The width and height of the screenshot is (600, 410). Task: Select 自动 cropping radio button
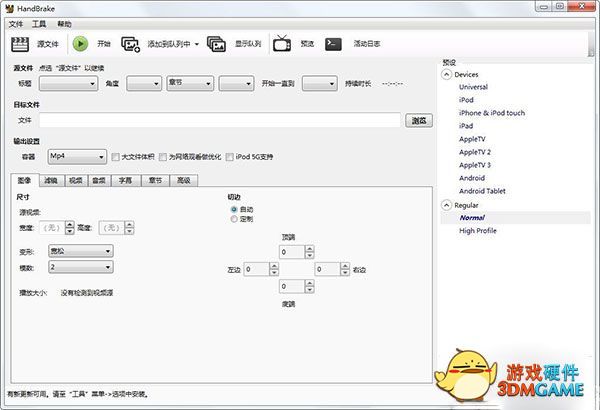(x=234, y=209)
